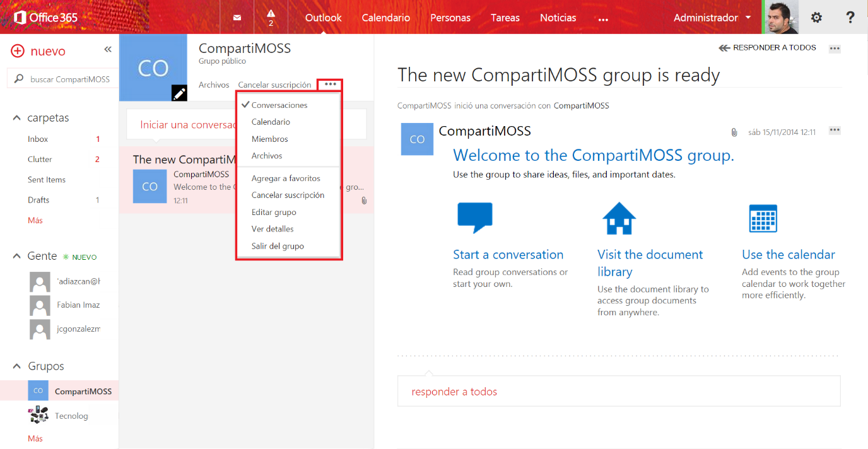Select Salir del grupo menu entry
Viewport: 868px width, 449px height.
278,246
